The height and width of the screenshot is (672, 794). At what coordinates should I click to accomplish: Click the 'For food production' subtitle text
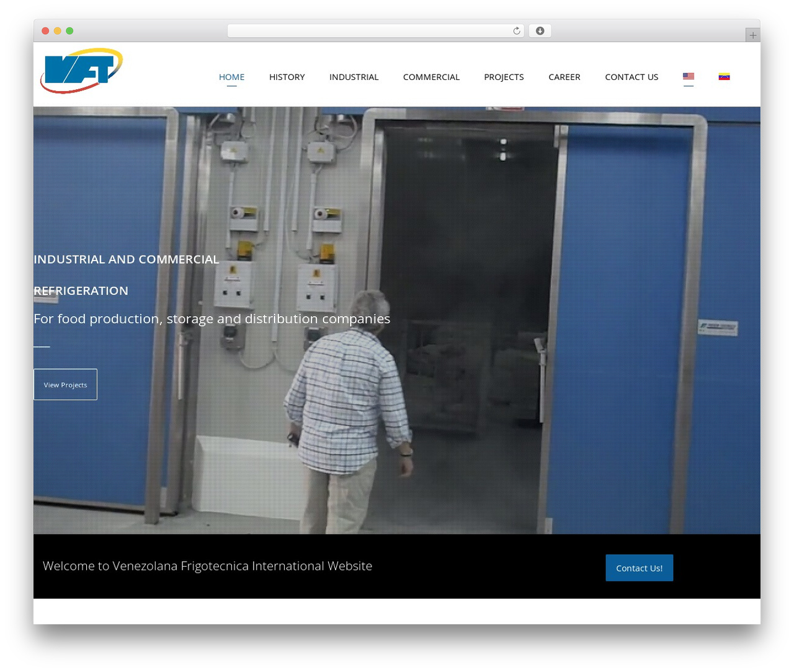coord(212,319)
